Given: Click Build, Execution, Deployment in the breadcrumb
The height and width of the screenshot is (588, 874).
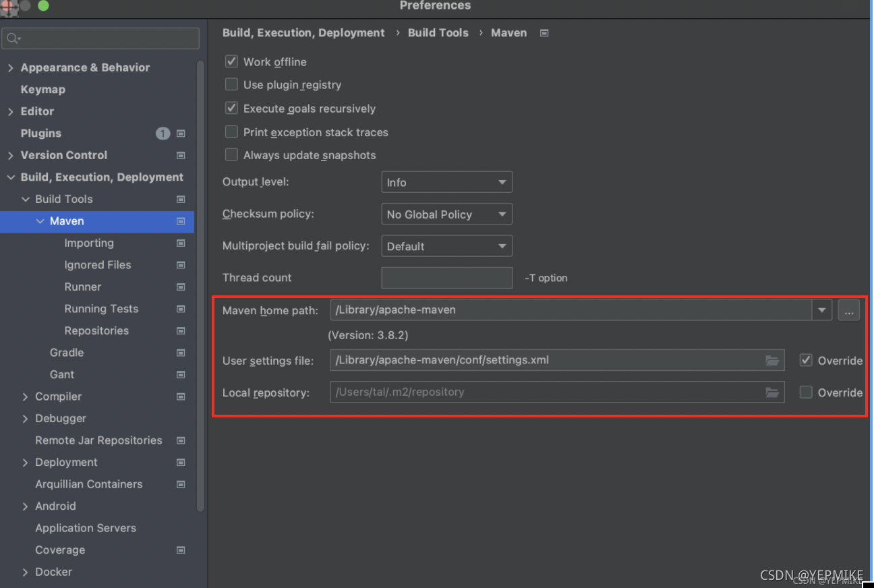Looking at the screenshot, I should point(303,32).
